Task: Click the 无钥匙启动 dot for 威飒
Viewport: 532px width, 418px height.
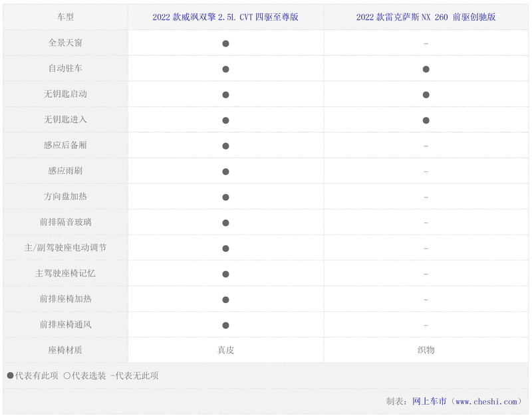Action: [x=225, y=95]
